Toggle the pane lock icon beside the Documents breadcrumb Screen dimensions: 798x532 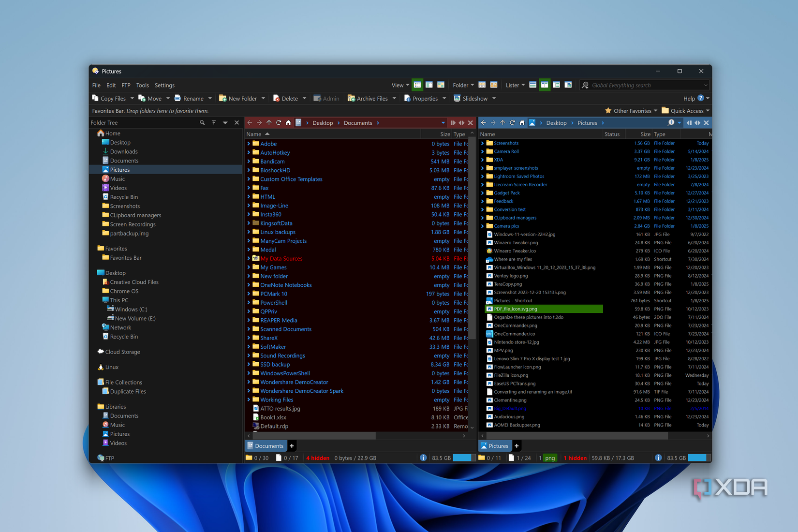[x=453, y=122]
